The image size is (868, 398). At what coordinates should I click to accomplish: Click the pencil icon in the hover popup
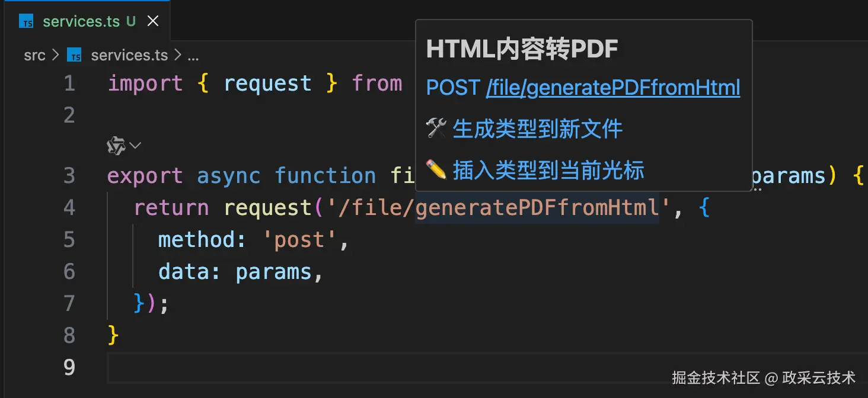point(436,171)
